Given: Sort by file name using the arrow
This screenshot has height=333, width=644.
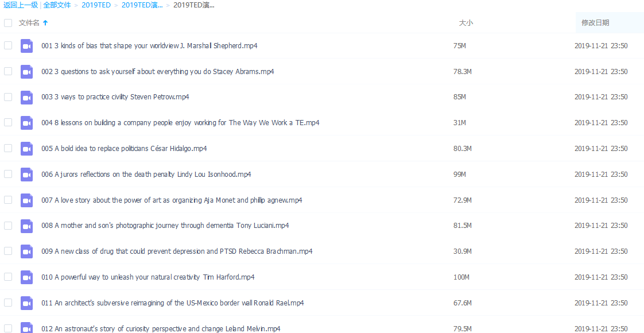Looking at the screenshot, I should click(x=45, y=23).
